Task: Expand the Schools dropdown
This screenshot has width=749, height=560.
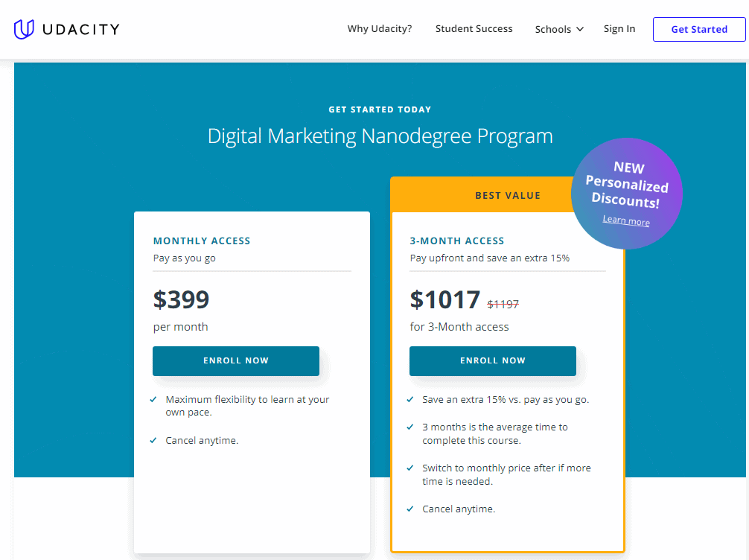Action: click(x=554, y=28)
